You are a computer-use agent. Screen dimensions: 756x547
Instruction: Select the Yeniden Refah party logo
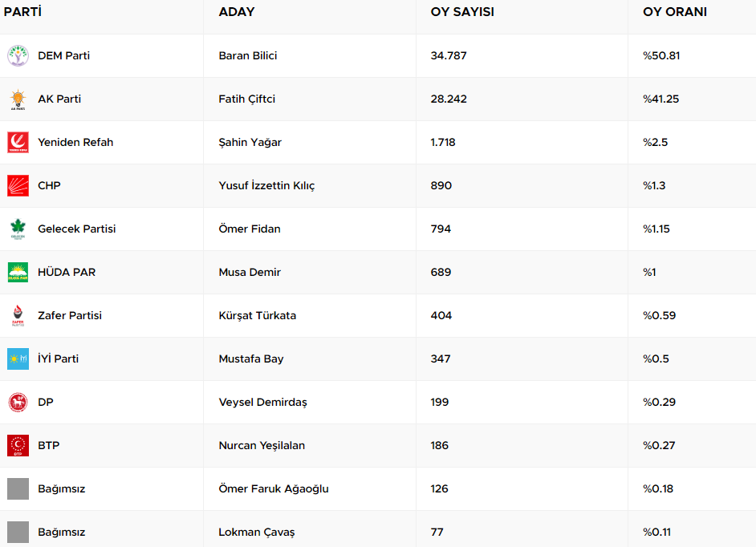click(x=18, y=143)
